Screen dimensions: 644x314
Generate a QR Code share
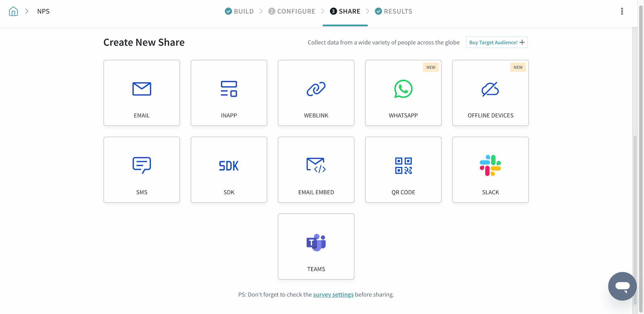tap(403, 170)
